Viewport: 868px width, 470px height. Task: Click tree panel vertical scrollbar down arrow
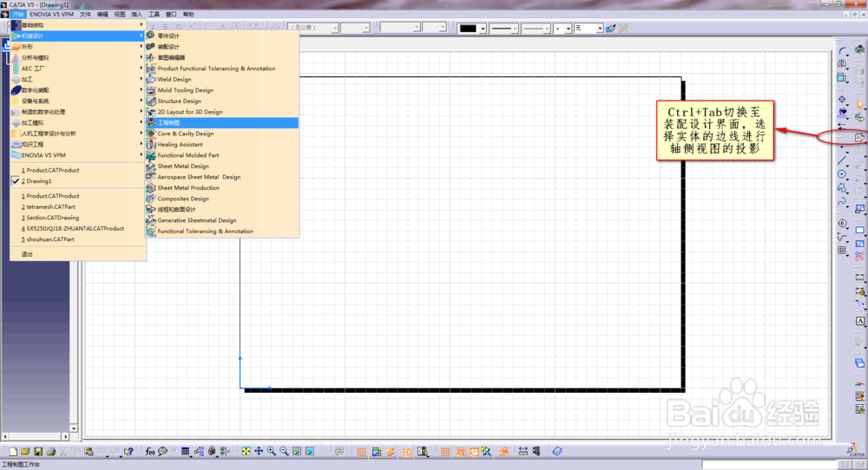tap(74, 428)
